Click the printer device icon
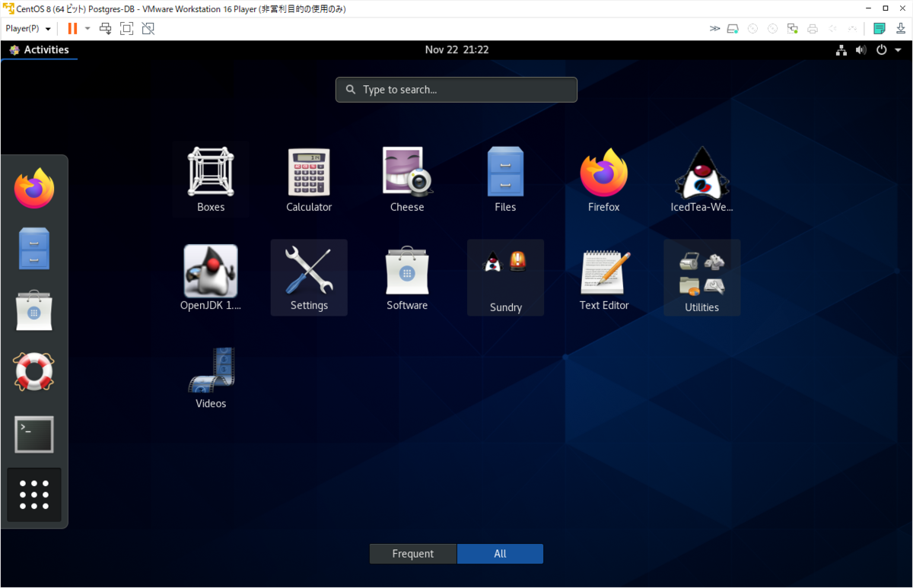Viewport: 913px width, 588px height. coord(813,28)
